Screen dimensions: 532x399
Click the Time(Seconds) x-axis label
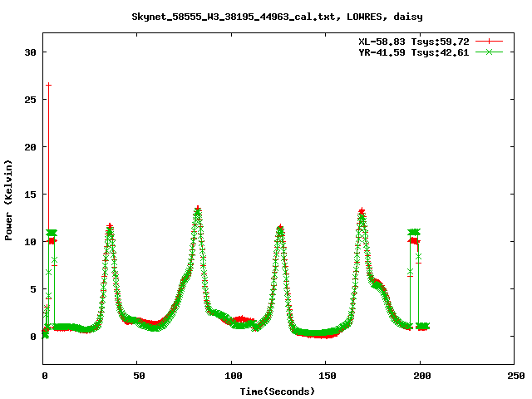(x=277, y=392)
